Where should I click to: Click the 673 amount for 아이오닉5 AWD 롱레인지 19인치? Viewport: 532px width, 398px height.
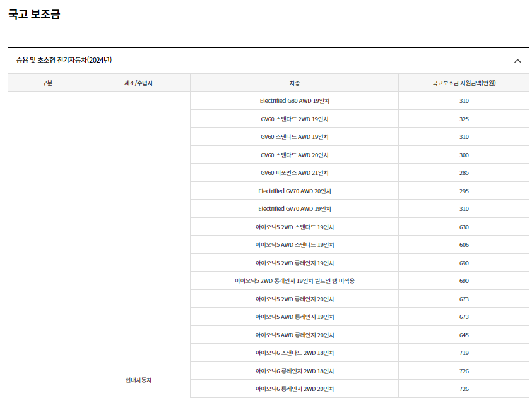tap(464, 317)
